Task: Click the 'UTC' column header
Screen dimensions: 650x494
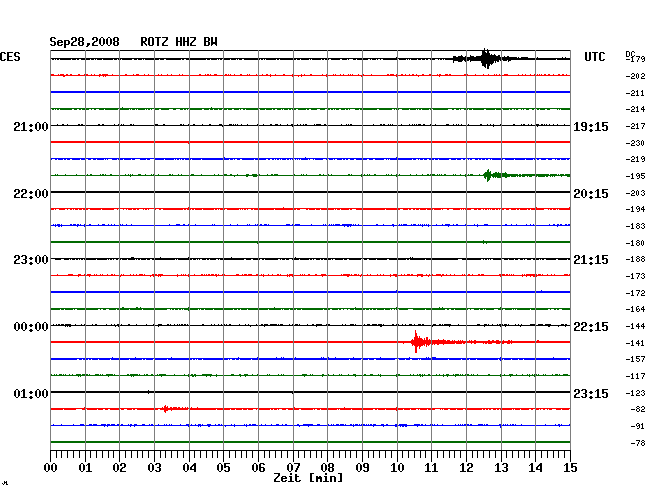Action: coord(594,57)
